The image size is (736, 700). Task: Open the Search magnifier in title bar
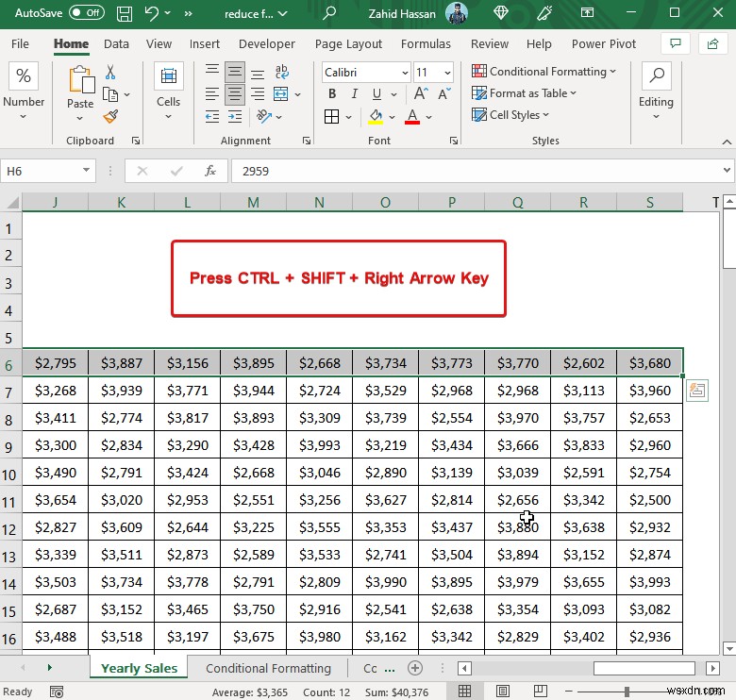coord(330,12)
